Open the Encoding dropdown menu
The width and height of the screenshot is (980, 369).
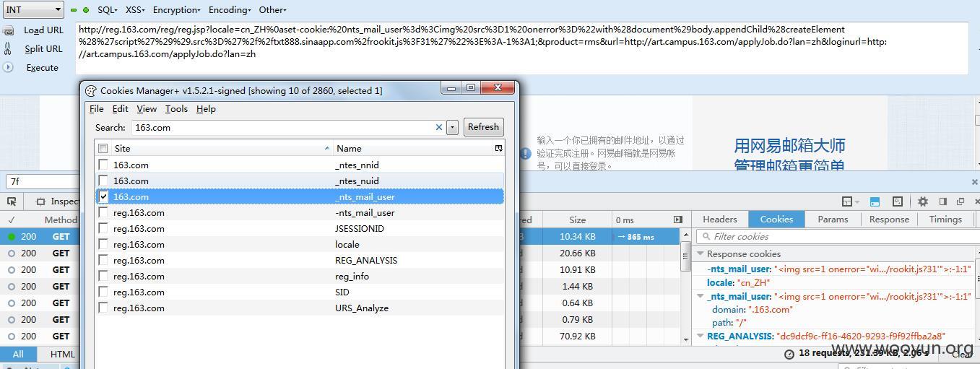click(x=230, y=10)
